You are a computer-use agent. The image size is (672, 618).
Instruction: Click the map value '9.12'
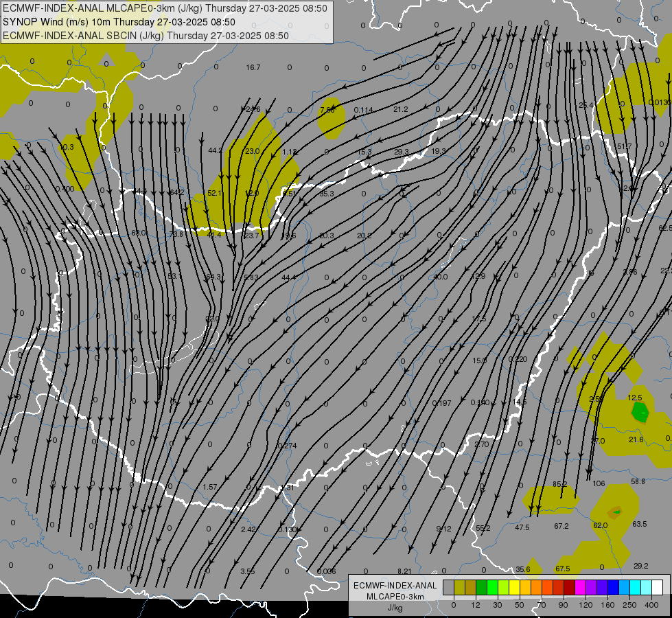point(443,529)
